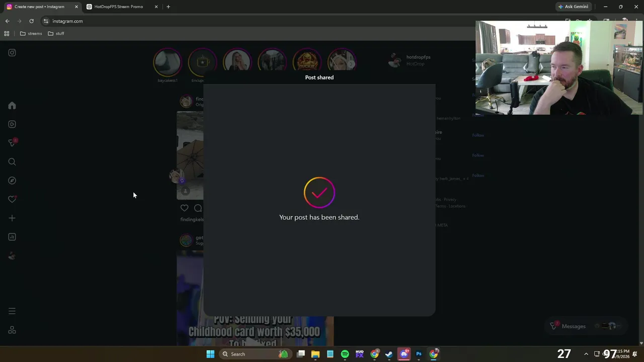The width and height of the screenshot is (644, 362).
Task: Open the Windows Start menu
Action: pos(210,354)
